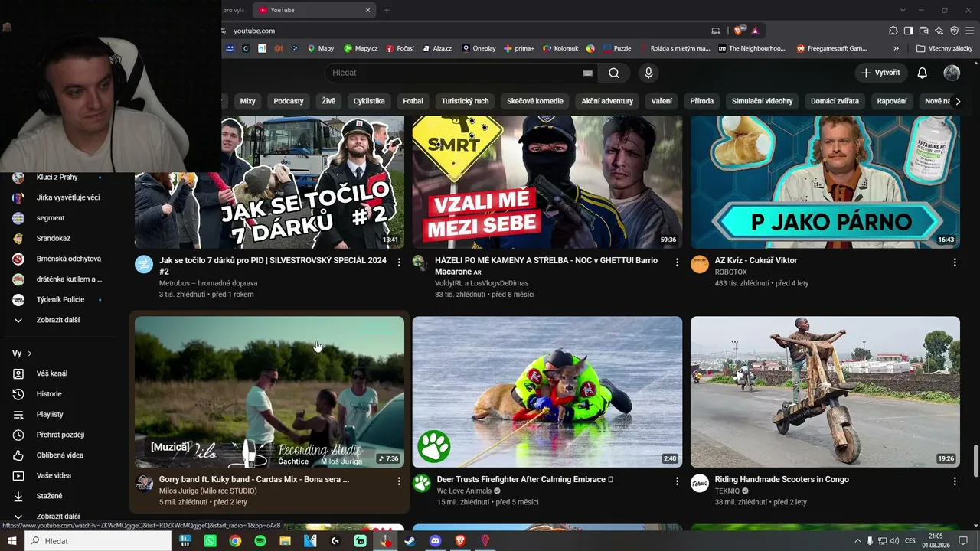Open the browser extensions puzzle icon
This screenshot has height=551, width=980.
coord(893,31)
